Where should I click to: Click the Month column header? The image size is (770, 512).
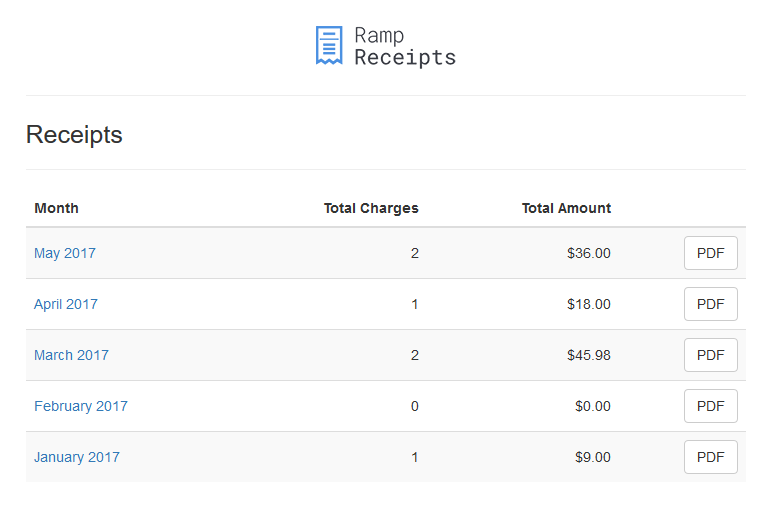[x=56, y=208]
